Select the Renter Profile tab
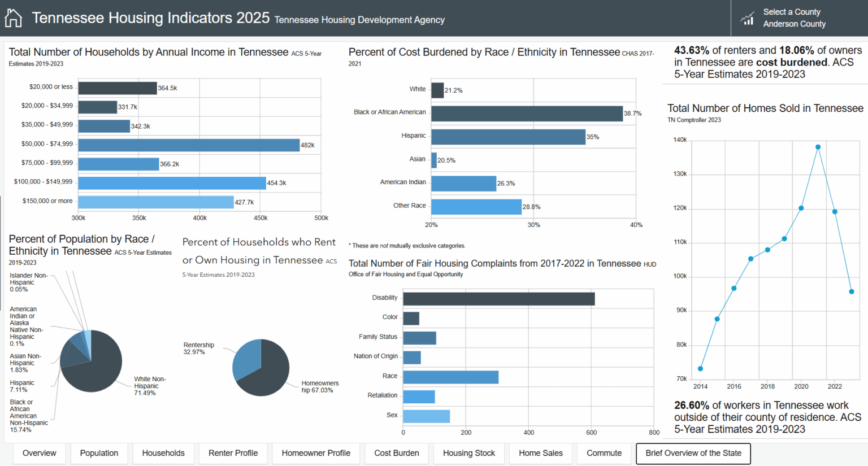868x466 pixels. point(233,453)
